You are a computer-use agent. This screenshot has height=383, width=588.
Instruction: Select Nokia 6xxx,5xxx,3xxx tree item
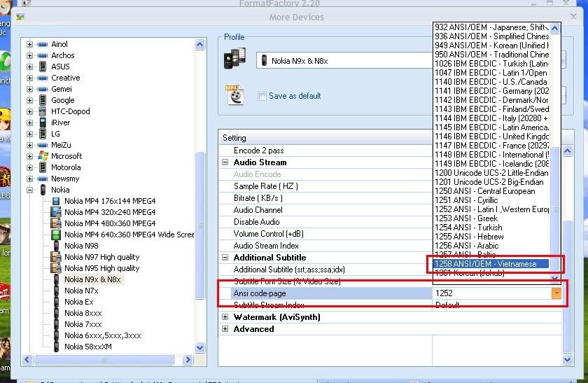102,335
